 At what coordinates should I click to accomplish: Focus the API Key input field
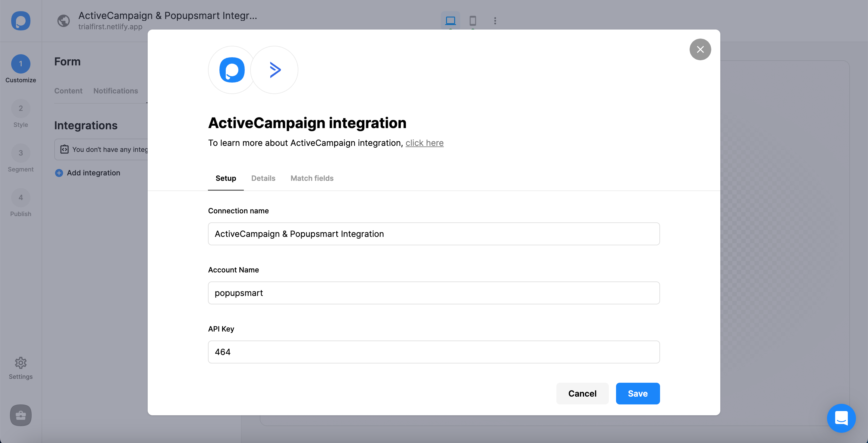click(x=434, y=352)
